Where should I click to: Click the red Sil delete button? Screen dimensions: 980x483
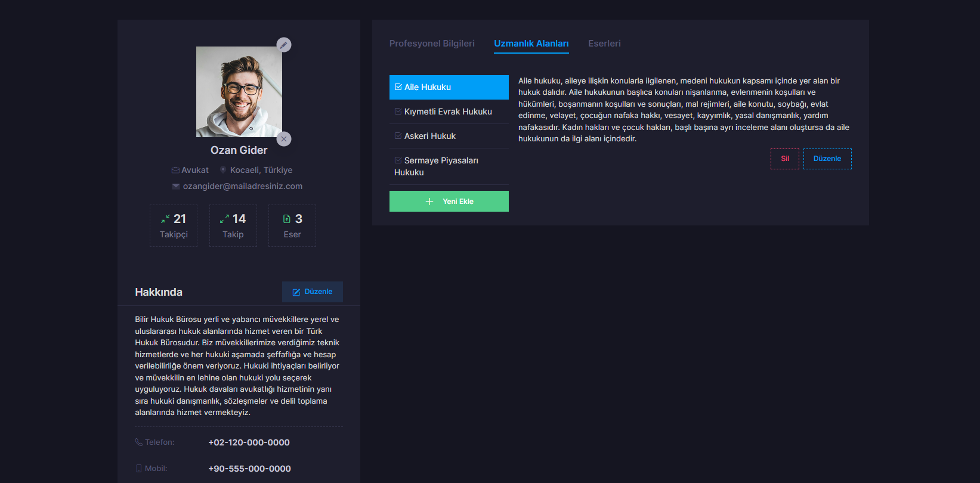[x=784, y=159]
